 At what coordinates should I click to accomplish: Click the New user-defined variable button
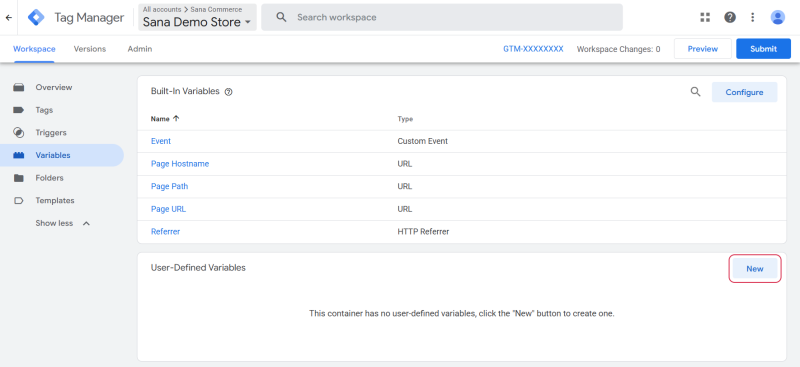[x=755, y=268]
